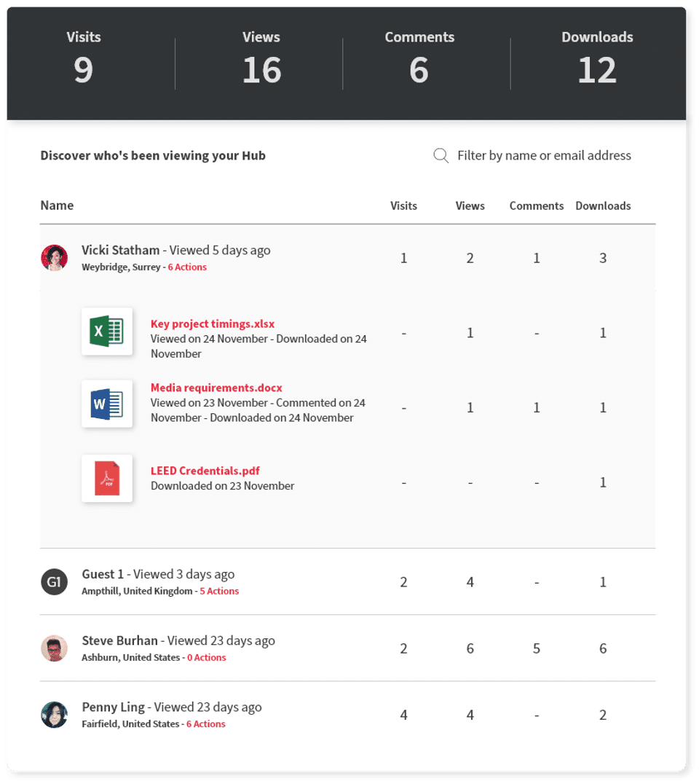Sort by the Name column header
This screenshot has width=699, height=784.
pos(57,205)
